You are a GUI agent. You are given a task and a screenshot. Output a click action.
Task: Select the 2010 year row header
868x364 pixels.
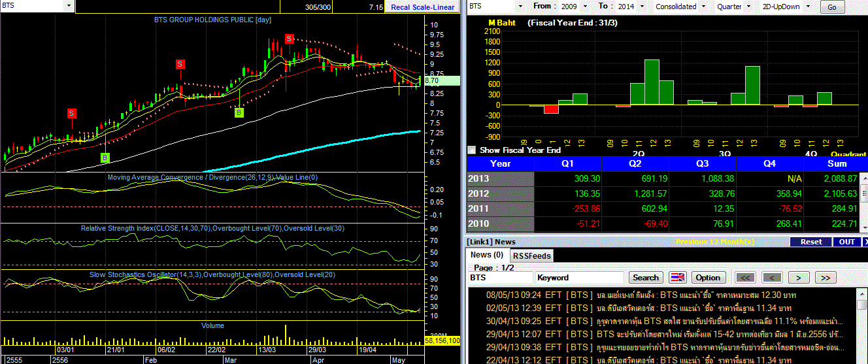[501, 225]
